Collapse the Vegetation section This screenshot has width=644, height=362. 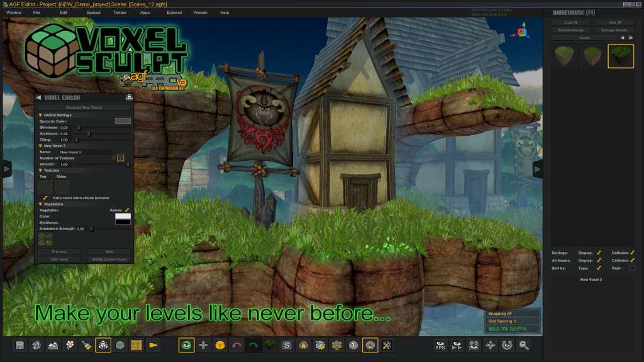40,204
